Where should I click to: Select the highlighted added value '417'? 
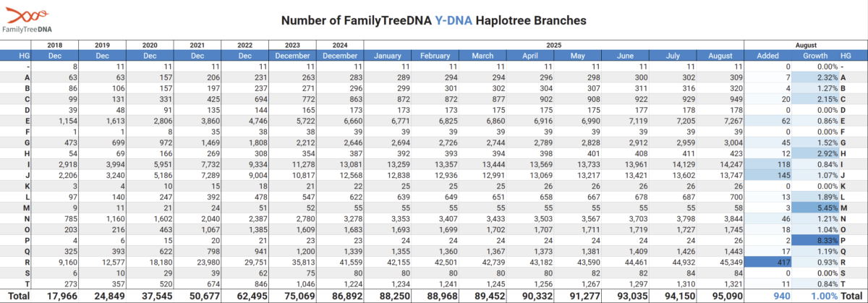click(x=767, y=264)
